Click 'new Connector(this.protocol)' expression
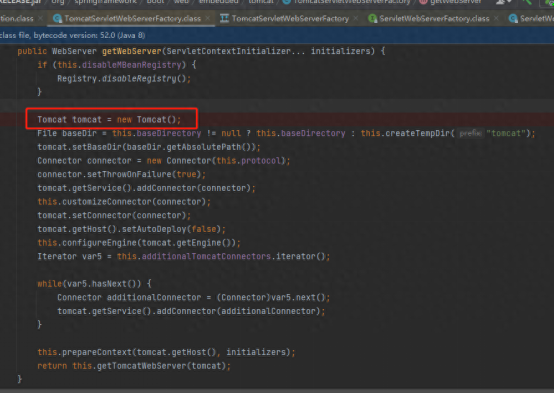 [x=216, y=161]
